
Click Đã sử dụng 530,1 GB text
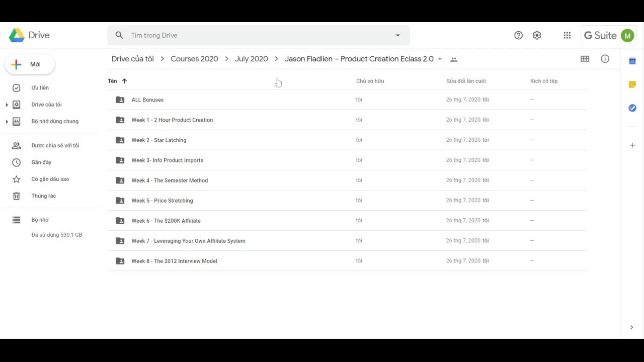tap(57, 235)
